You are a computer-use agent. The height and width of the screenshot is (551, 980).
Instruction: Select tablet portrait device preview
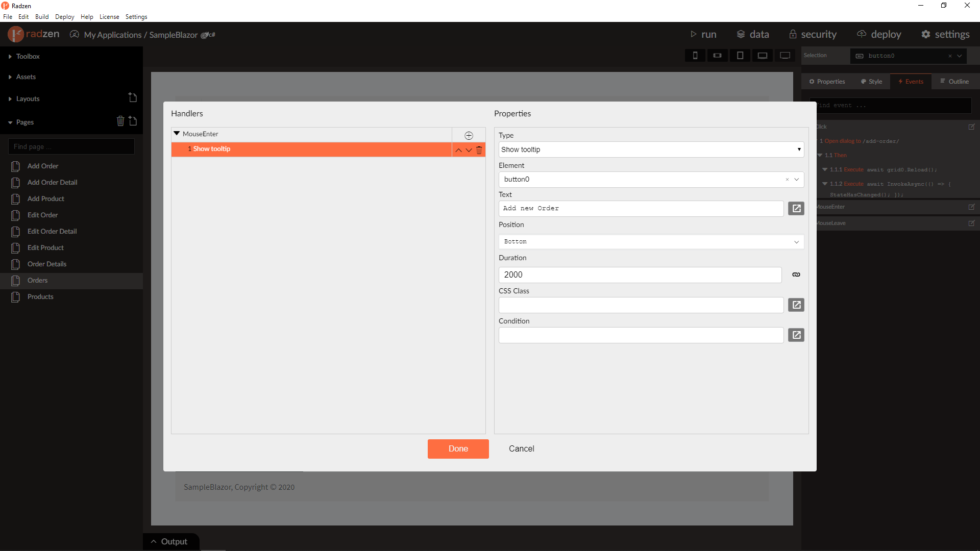coord(740,56)
